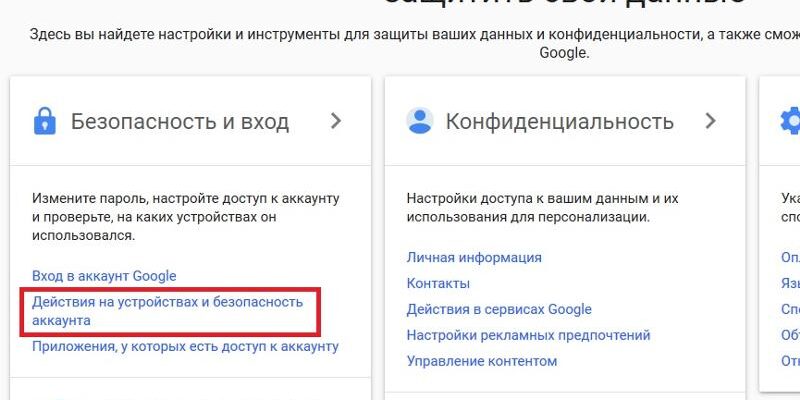The height and width of the screenshot is (400, 800).
Task: Go to Личная информация
Action: 474,257
